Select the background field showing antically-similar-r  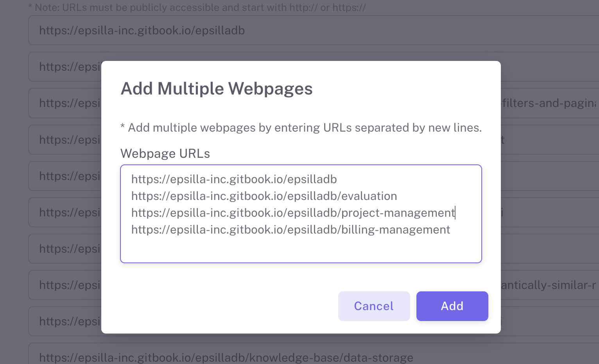click(548, 285)
